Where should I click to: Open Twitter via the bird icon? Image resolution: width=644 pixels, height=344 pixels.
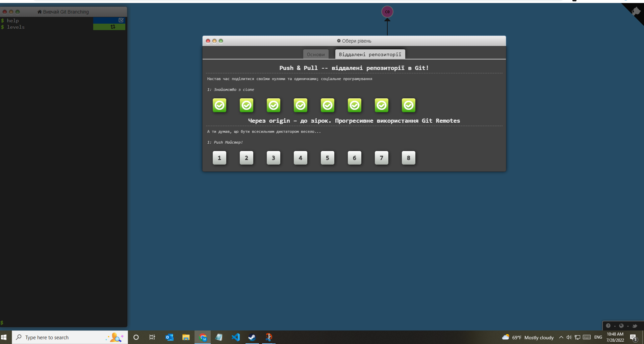pyautogui.click(x=635, y=325)
